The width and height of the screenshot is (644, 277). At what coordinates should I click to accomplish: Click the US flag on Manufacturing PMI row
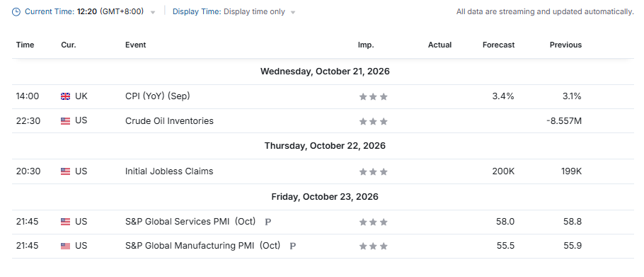(65, 246)
